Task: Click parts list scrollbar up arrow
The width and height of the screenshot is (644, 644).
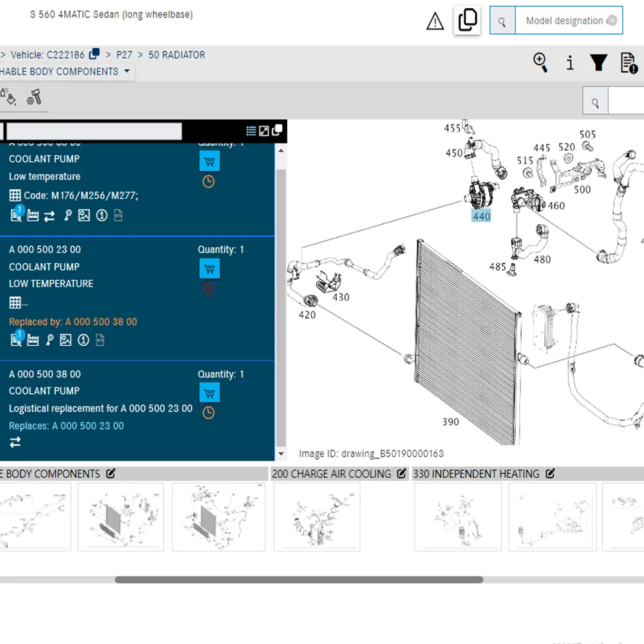Action: pos(281,151)
